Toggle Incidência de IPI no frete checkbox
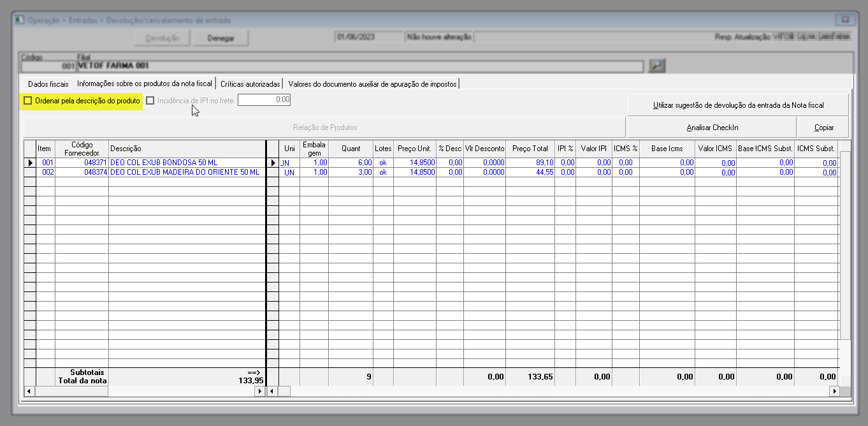Image resolution: width=868 pixels, height=426 pixels. (x=150, y=101)
